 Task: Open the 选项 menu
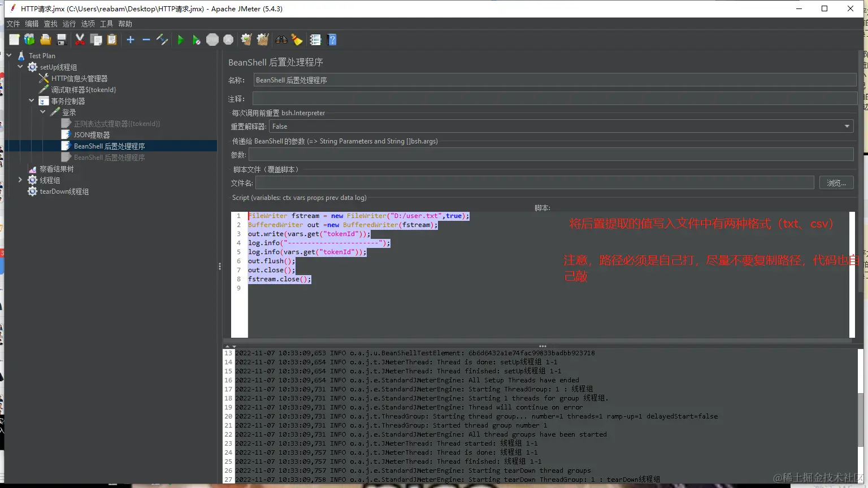tap(88, 24)
